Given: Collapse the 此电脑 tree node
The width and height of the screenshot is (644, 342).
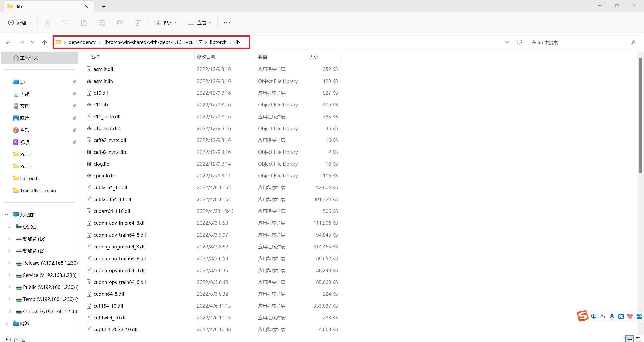Looking at the screenshot, I should 7,215.
